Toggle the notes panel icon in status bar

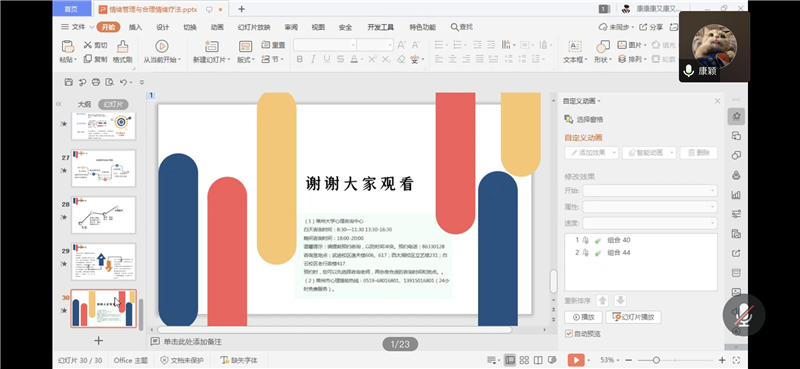pyautogui.click(x=492, y=360)
